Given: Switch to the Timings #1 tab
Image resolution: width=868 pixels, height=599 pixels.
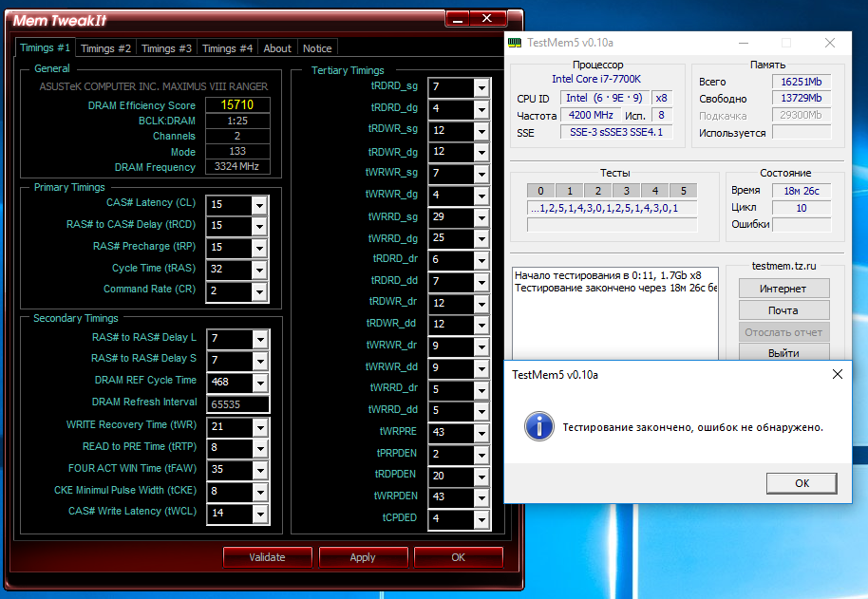Looking at the screenshot, I should point(45,48).
